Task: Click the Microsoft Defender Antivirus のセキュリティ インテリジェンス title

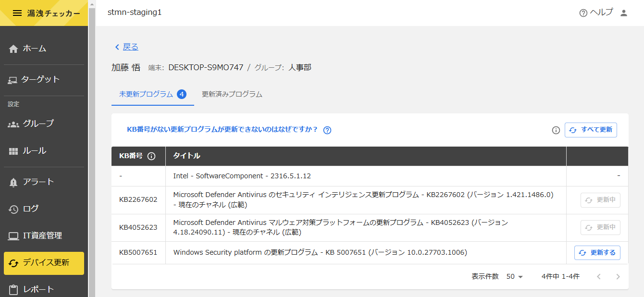Action: pyautogui.click(x=363, y=200)
